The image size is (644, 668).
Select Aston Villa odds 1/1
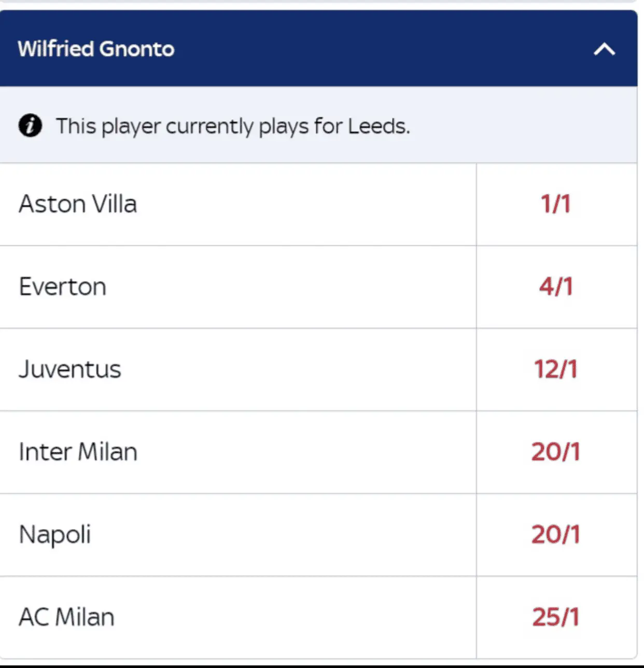point(556,204)
